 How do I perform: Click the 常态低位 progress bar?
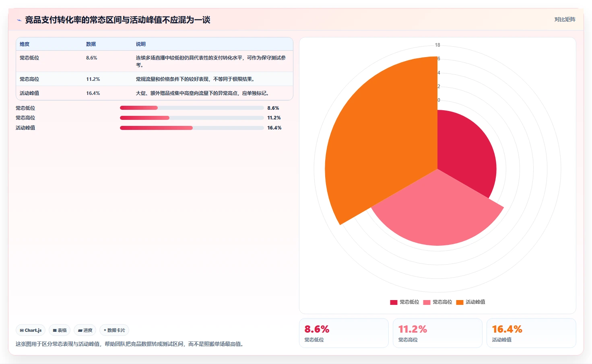point(192,108)
